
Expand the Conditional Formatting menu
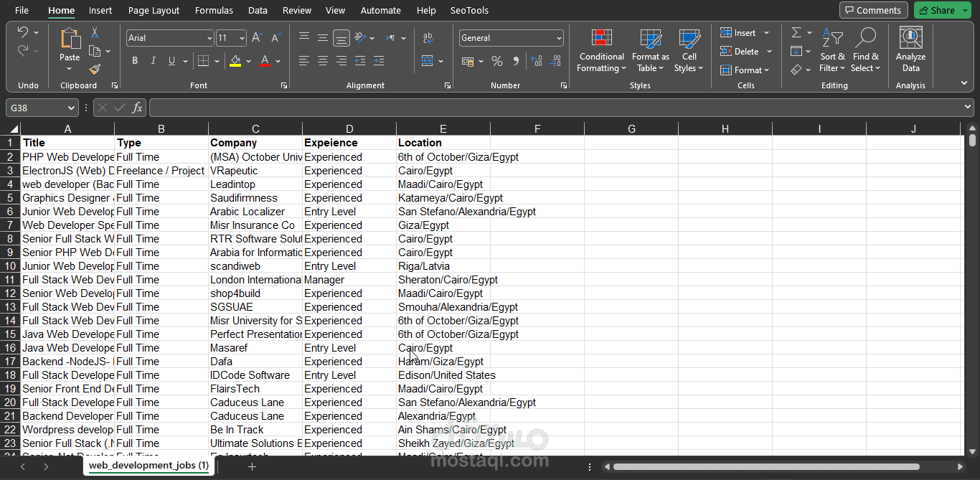[x=602, y=50]
